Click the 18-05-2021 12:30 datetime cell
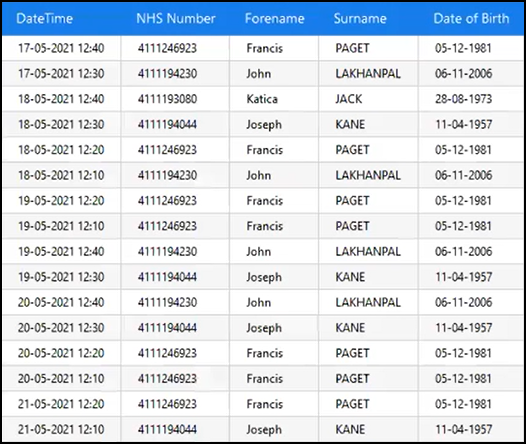 pos(61,124)
